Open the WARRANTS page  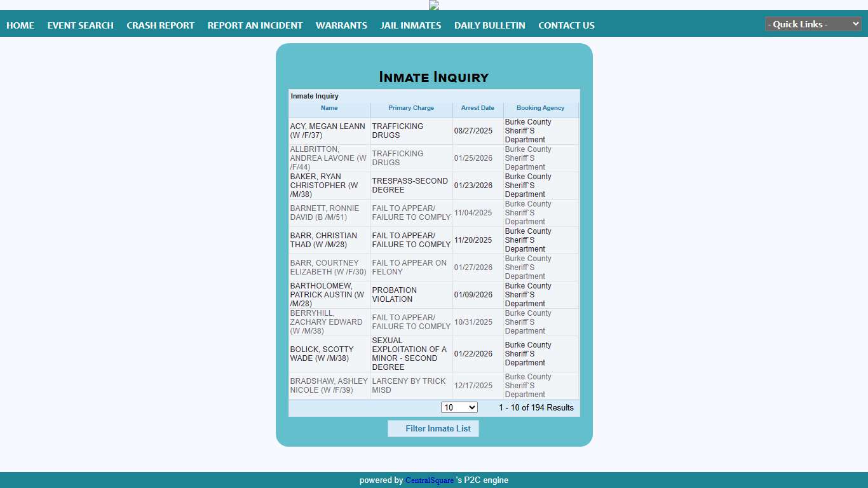click(x=341, y=25)
